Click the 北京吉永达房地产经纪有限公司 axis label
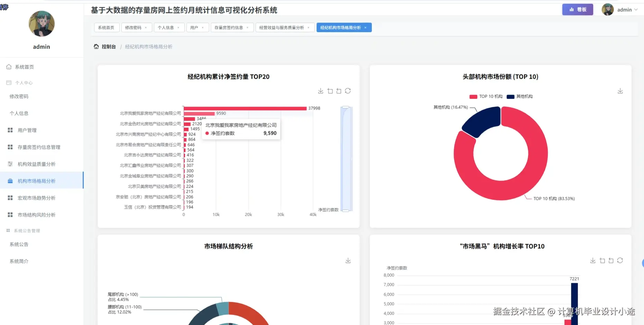The height and width of the screenshot is (325, 644). coord(153,155)
